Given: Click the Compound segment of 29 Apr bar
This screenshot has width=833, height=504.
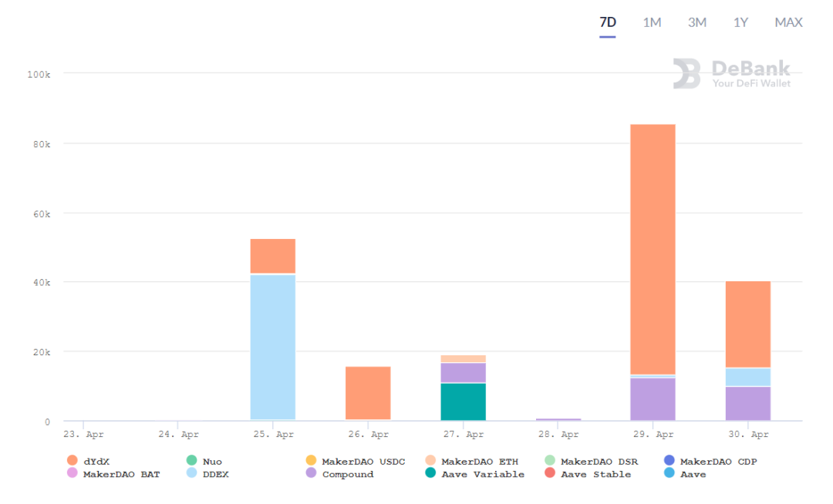Looking at the screenshot, I should click(653, 399).
